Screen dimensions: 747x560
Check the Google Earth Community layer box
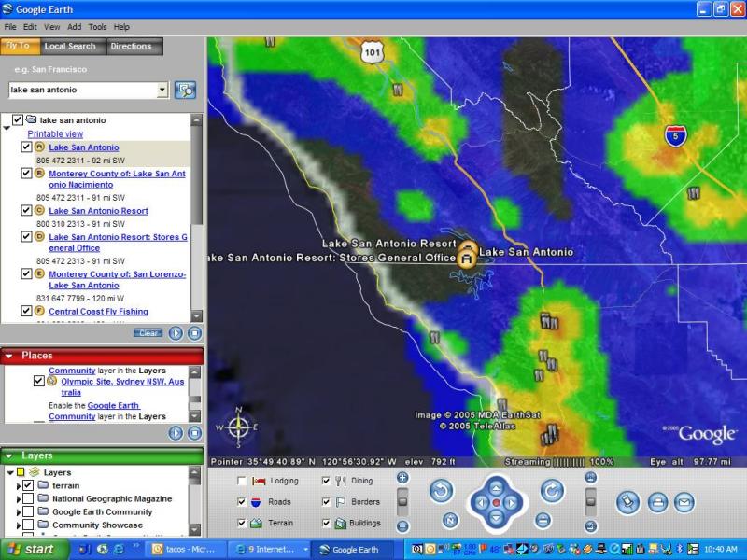tap(28, 511)
